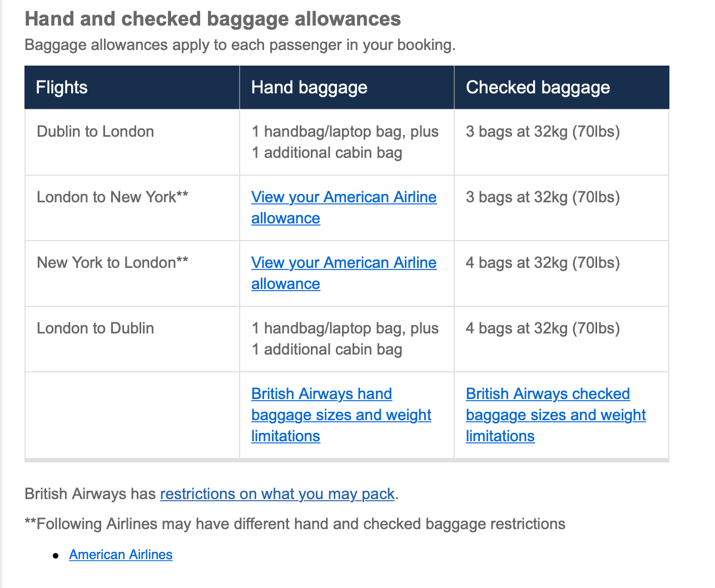715x588 pixels.
Task: Click the American Airlines link in the bullet list
Action: (x=121, y=554)
